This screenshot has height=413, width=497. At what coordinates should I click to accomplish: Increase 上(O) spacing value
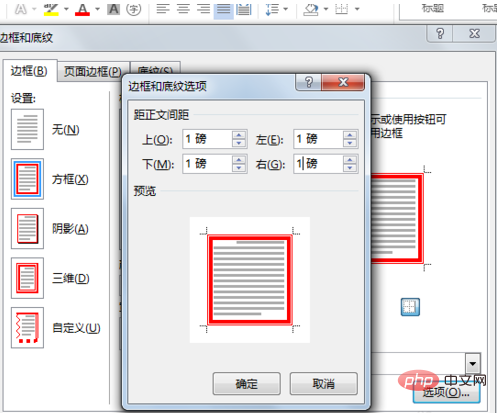pos(239,135)
